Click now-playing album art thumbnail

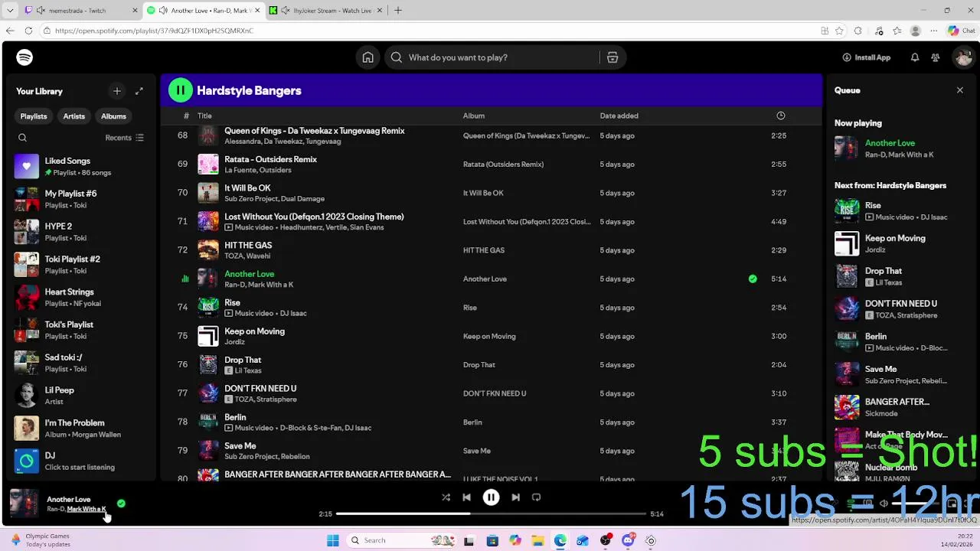pyautogui.click(x=24, y=504)
